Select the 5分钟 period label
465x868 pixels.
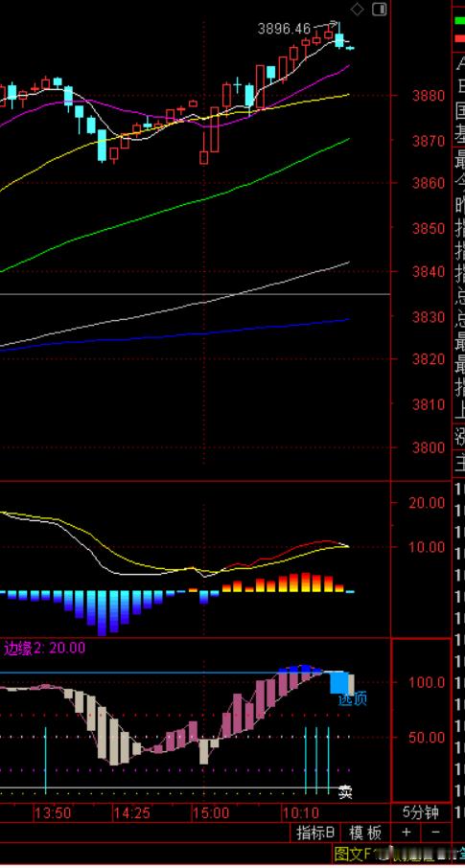[x=420, y=812]
